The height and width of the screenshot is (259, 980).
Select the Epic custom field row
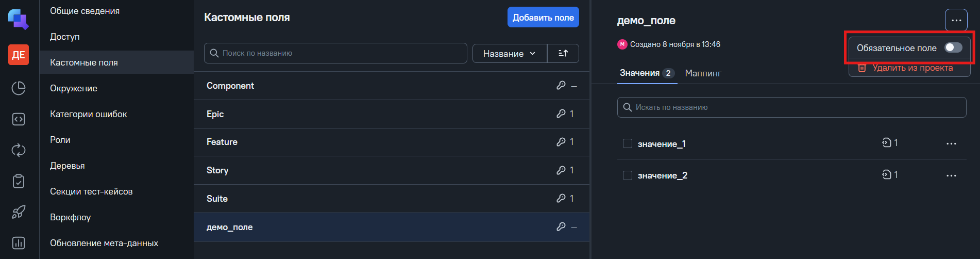pyautogui.click(x=392, y=114)
